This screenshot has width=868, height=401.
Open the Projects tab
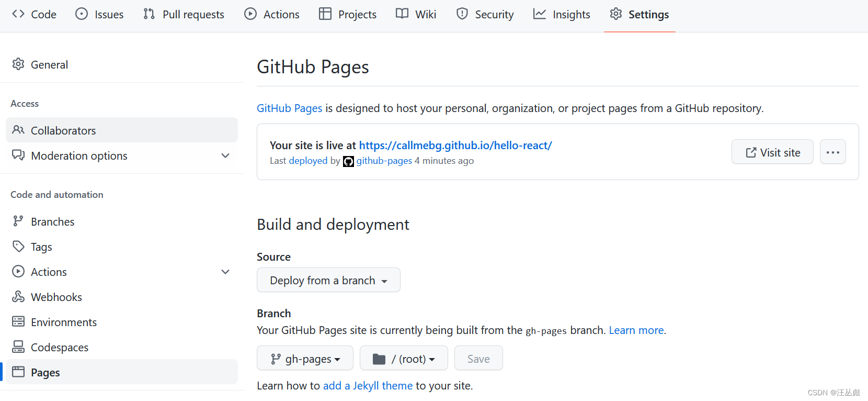point(348,14)
